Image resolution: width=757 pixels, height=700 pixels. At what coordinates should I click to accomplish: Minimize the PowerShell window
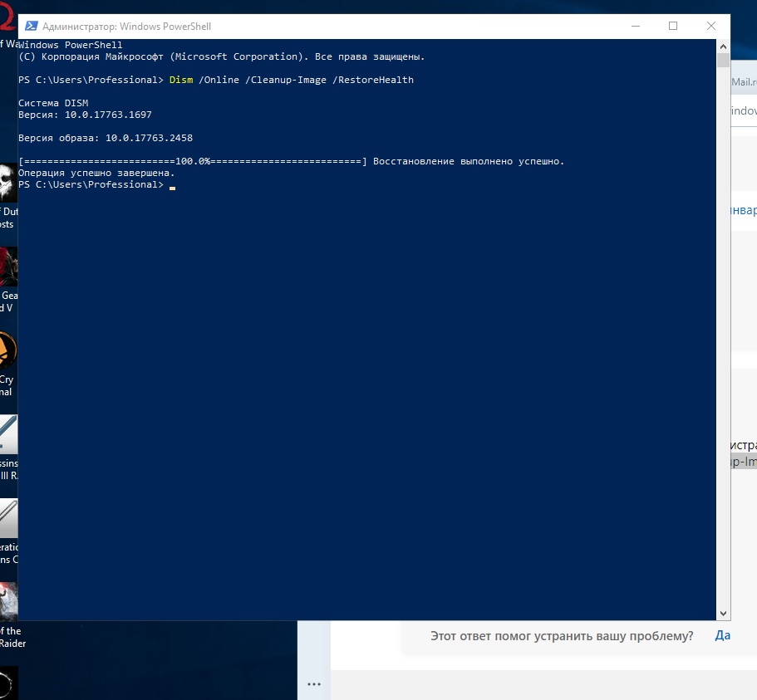point(636,26)
